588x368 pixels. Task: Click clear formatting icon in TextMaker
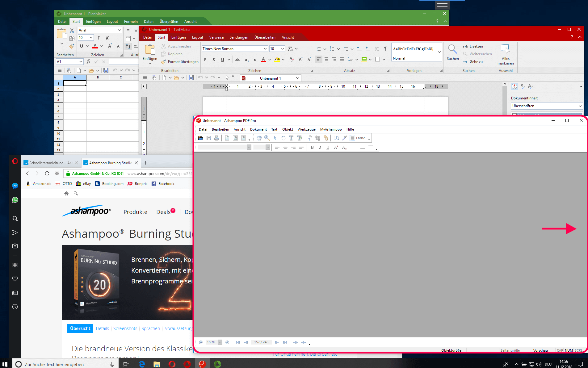[x=292, y=59]
